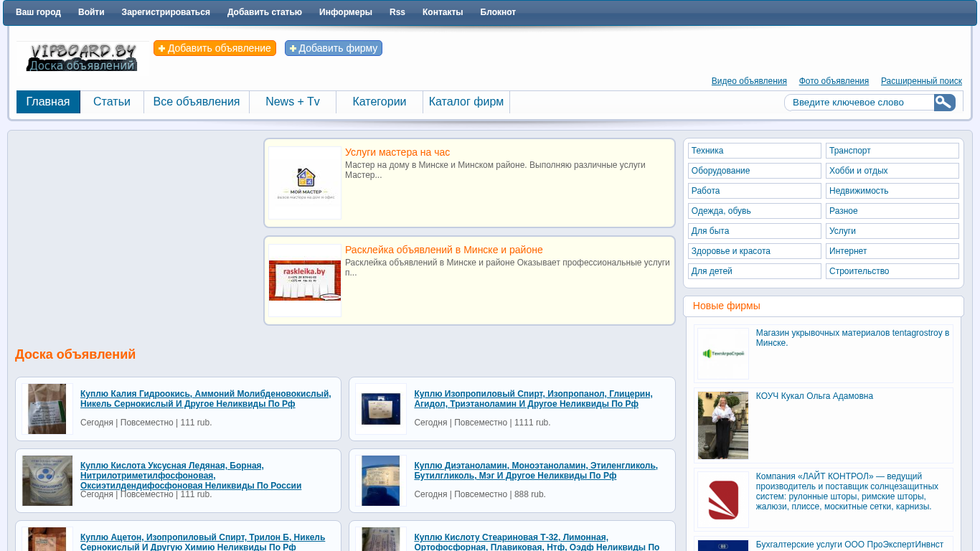Image resolution: width=980 pixels, height=551 pixels.
Task: Select Добавить статью in top bar
Action: tap(265, 12)
